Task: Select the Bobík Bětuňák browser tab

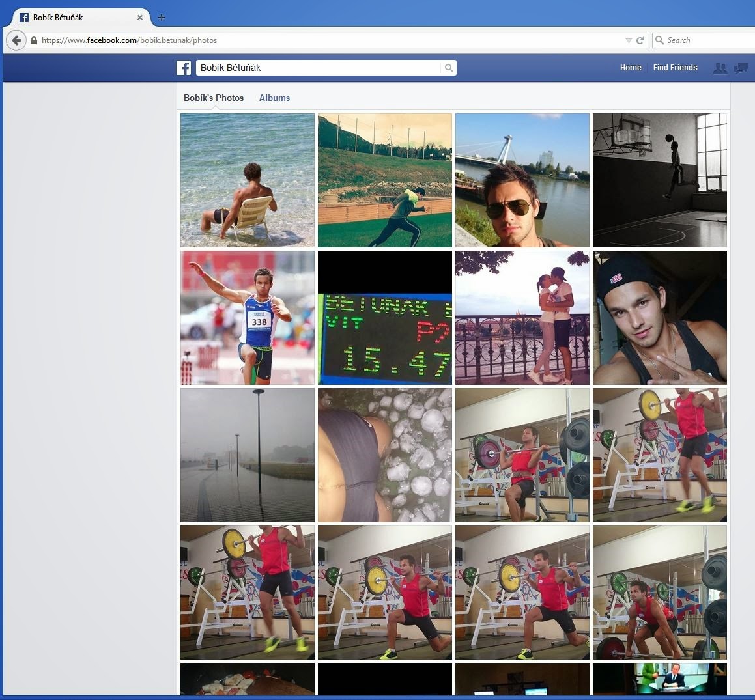Action: click(79, 18)
